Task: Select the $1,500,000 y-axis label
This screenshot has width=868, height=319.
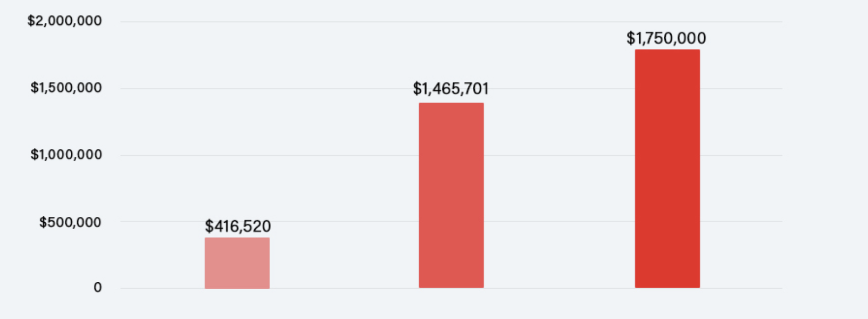Action: pyautogui.click(x=66, y=88)
